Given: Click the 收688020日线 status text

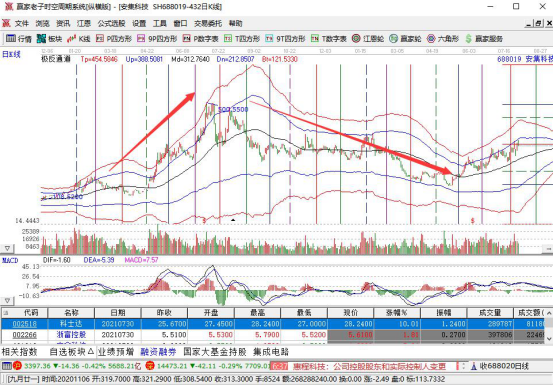Looking at the screenshot, I should (x=504, y=366).
